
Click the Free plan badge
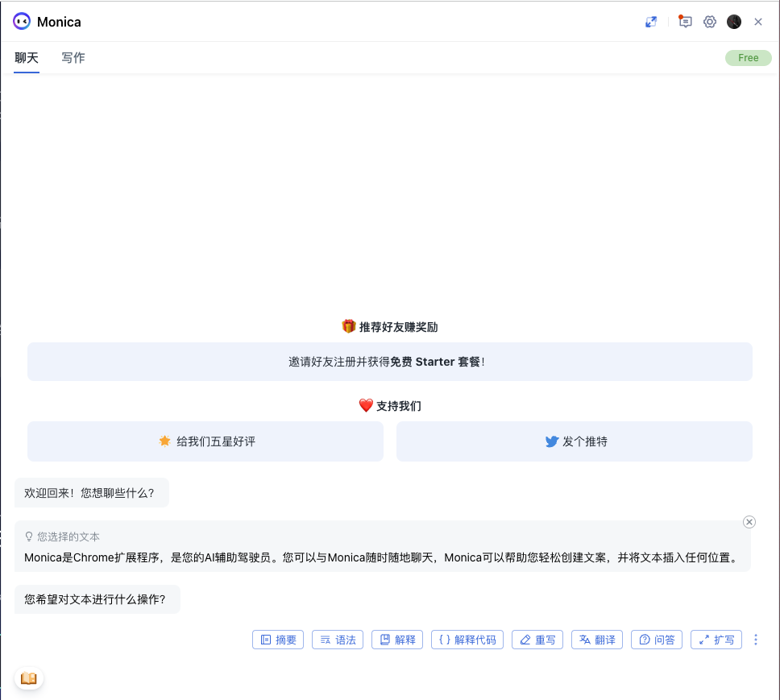coord(748,58)
